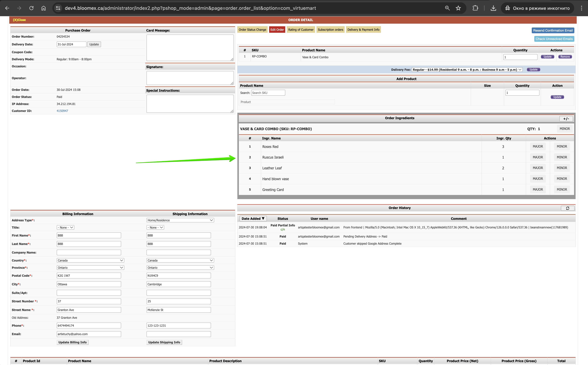Open Customer ID 4150947 link
Screen dimensions: 588x365
click(62, 111)
